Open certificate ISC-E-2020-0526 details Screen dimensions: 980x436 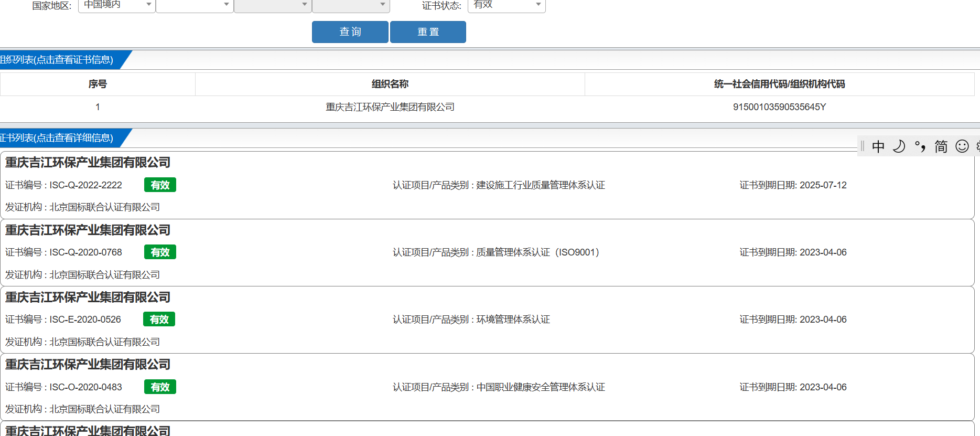[85, 320]
